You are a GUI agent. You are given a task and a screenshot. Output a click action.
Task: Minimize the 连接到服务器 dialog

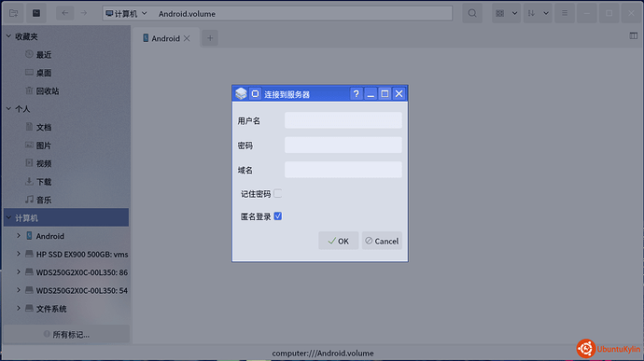point(371,94)
